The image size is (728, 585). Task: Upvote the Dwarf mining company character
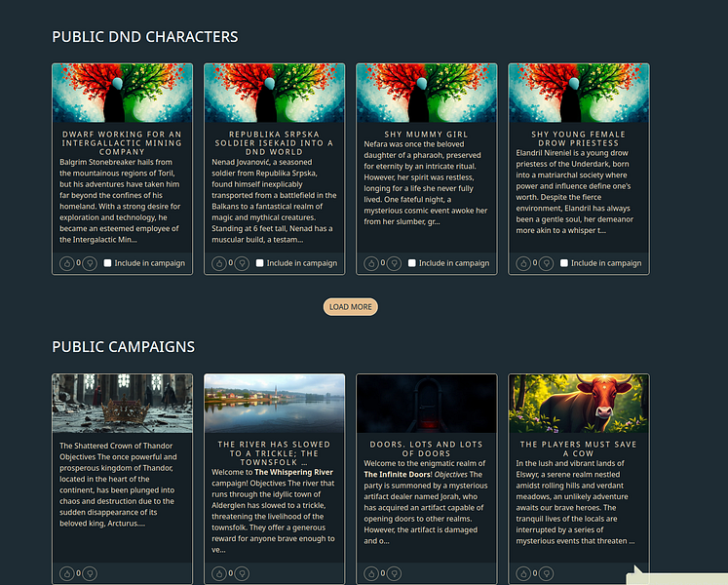pos(67,263)
